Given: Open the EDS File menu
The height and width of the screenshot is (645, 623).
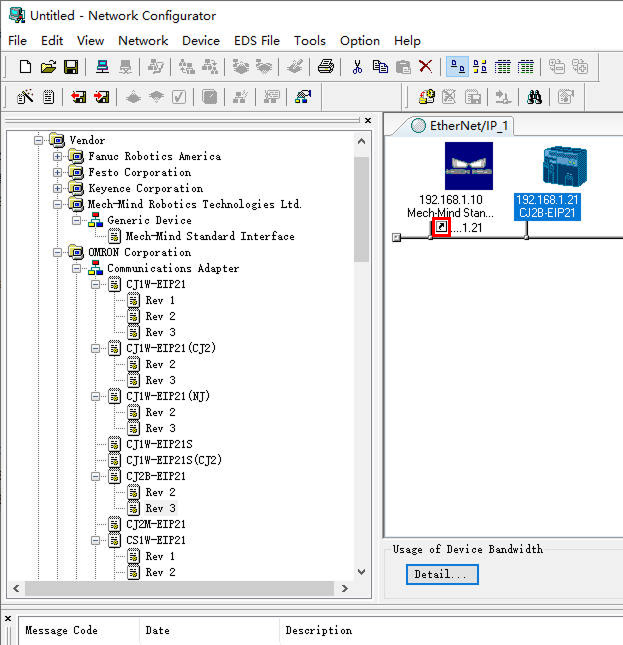Looking at the screenshot, I should [256, 41].
